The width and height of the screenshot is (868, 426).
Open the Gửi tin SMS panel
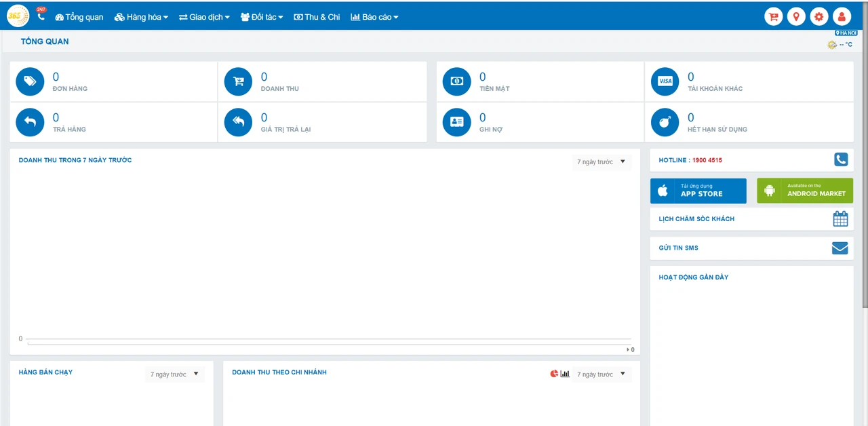(752, 248)
